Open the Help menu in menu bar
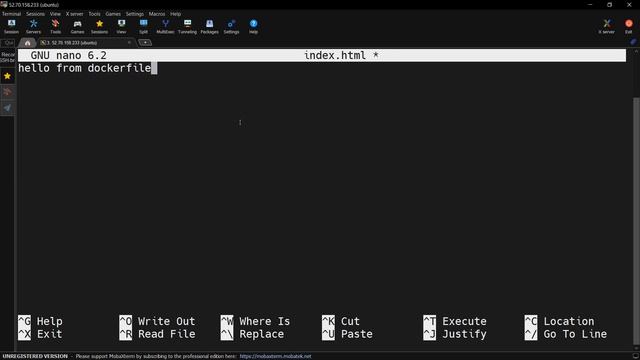The height and width of the screenshot is (360, 640). point(176,14)
